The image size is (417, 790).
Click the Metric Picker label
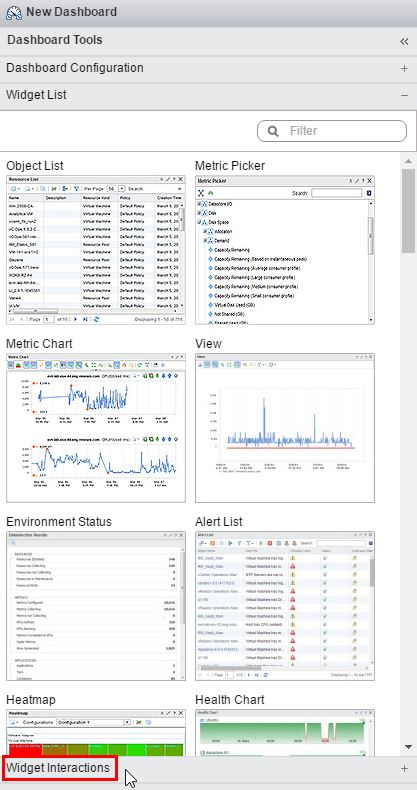pos(230,166)
